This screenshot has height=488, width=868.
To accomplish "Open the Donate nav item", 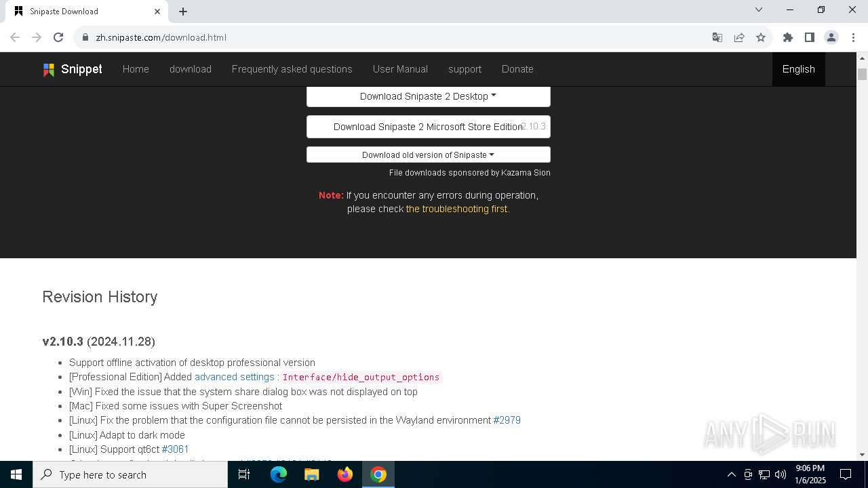I will (517, 69).
